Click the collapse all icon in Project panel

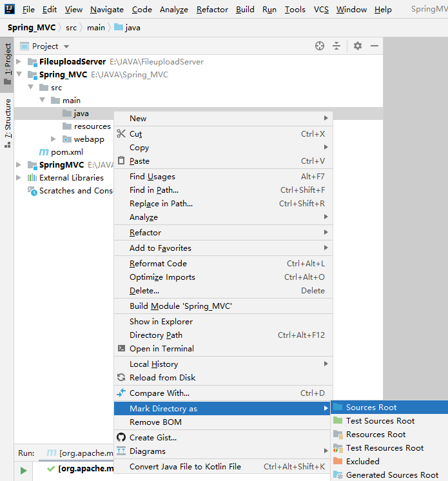(x=336, y=46)
